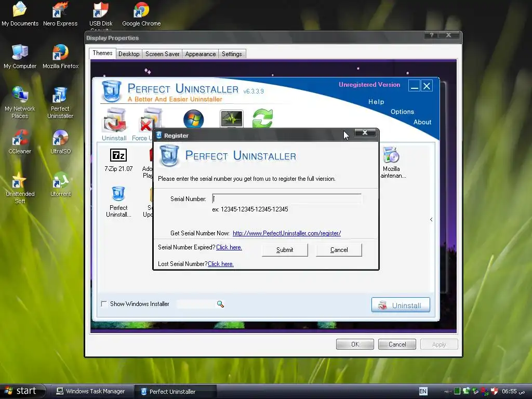Screen dimensions: 532x399
Task: Switch to the Screen Saver tab
Action: pos(162,54)
